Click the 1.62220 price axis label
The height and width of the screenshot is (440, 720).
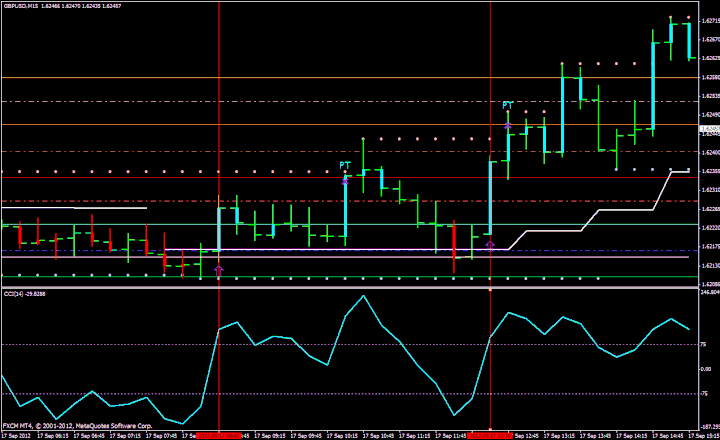tap(710, 228)
